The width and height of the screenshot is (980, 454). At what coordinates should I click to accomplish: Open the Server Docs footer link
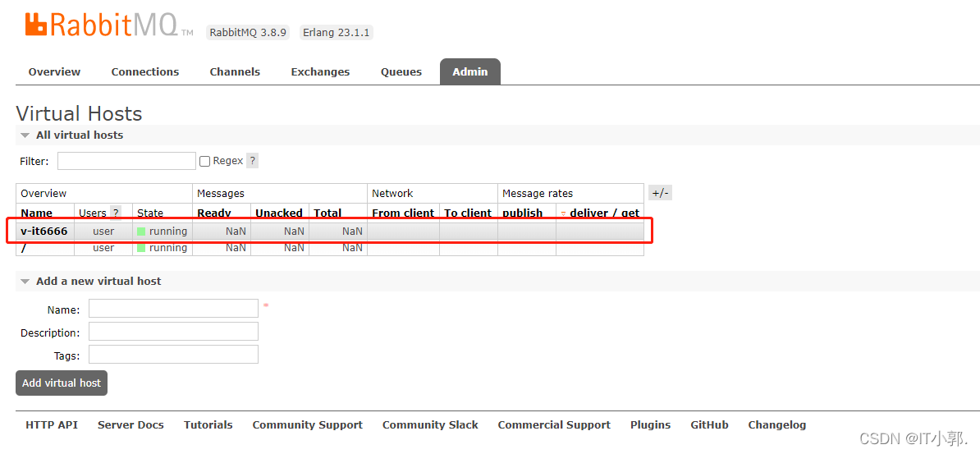coord(131,424)
